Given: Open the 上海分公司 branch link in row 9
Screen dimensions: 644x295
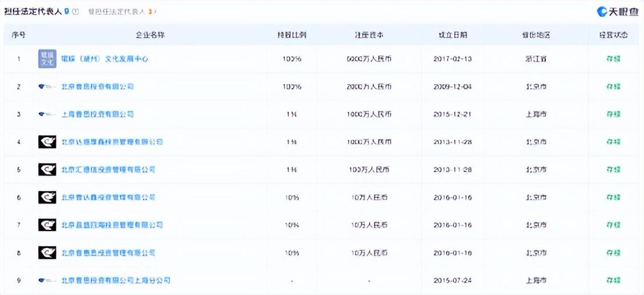Looking at the screenshot, I should point(115,280).
